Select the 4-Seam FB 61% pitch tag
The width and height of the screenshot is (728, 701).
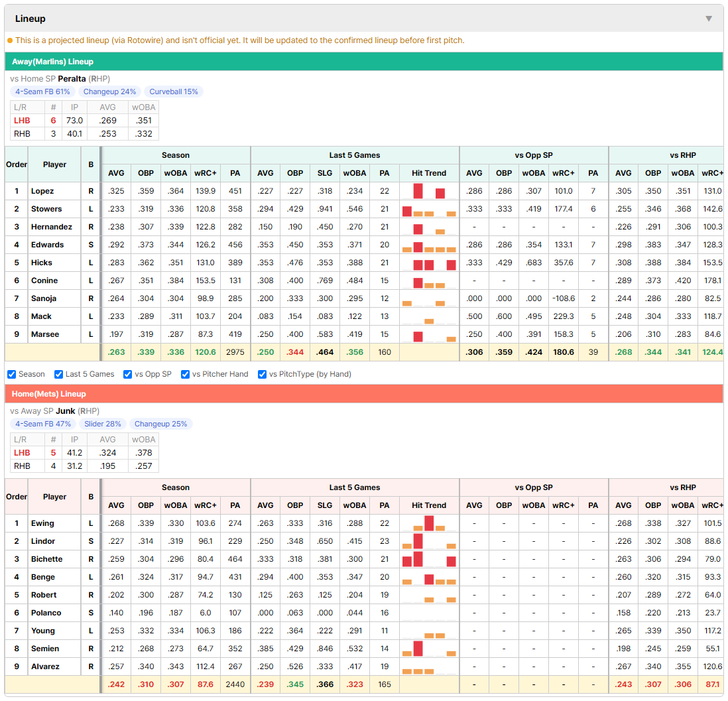coord(42,92)
